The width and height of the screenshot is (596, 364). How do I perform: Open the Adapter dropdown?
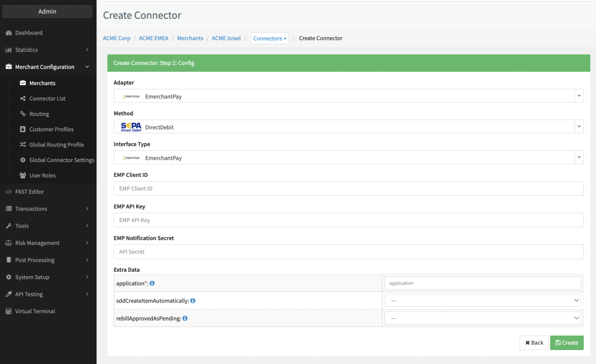pos(348,96)
